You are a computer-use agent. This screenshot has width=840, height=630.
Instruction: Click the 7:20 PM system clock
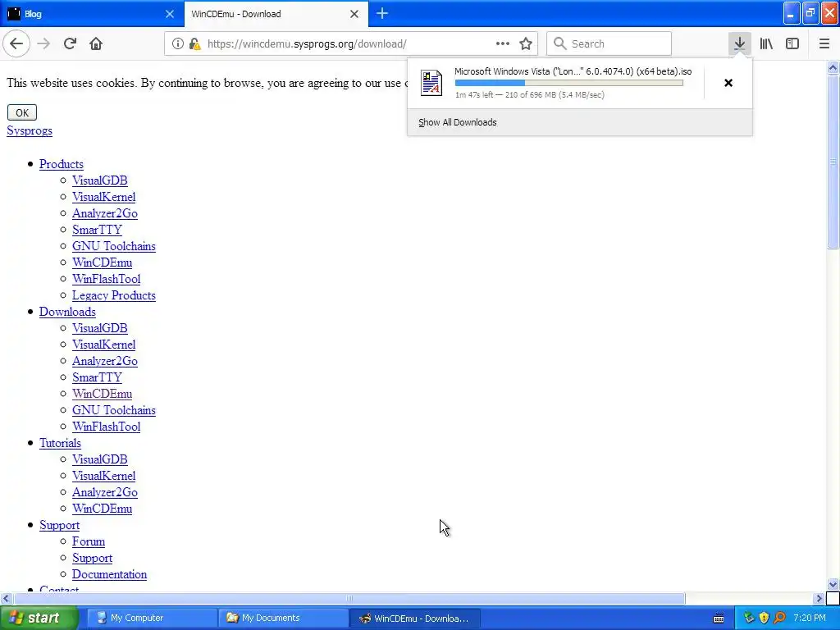pyautogui.click(x=810, y=619)
